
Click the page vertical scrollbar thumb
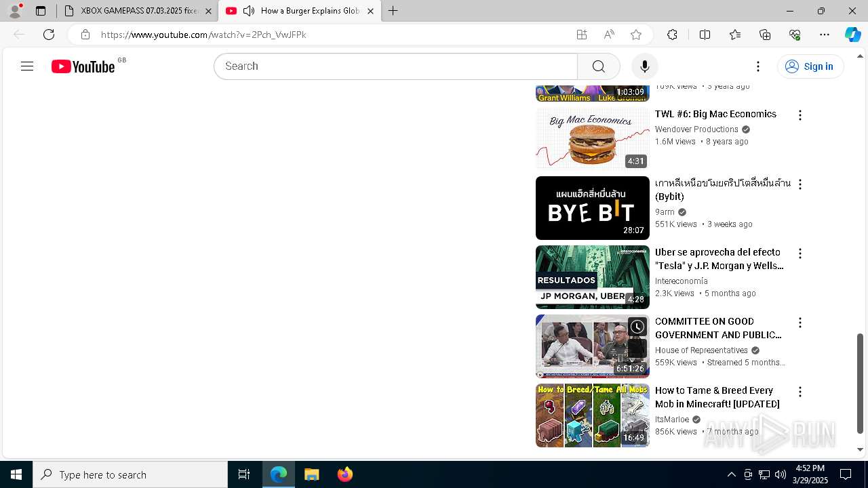(860, 383)
